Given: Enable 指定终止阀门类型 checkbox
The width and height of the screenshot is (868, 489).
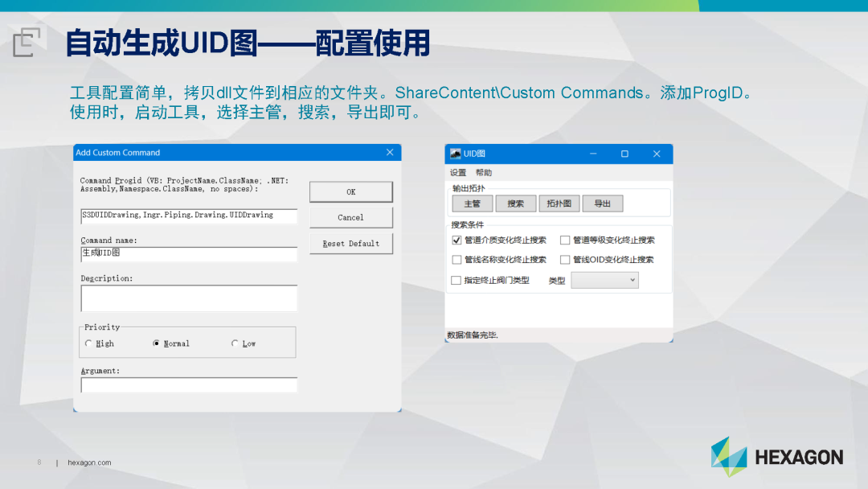Looking at the screenshot, I should click(457, 280).
